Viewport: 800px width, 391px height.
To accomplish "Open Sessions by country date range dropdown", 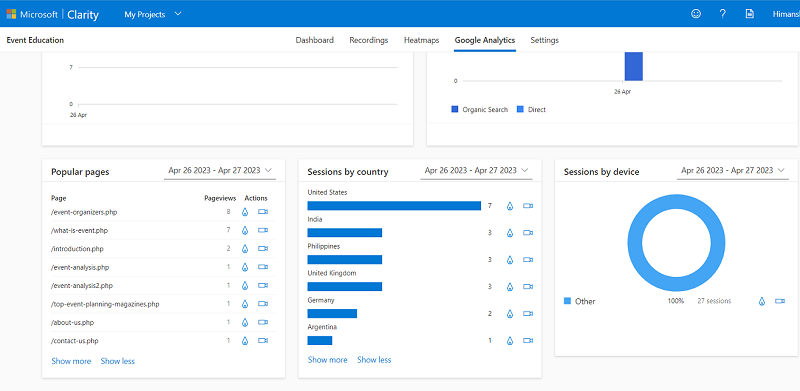I will coord(477,170).
